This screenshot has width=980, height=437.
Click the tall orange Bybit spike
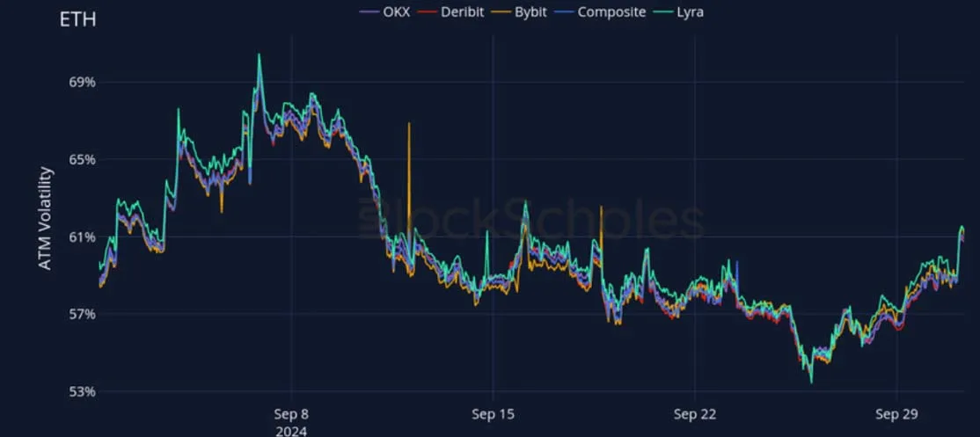pos(409,181)
